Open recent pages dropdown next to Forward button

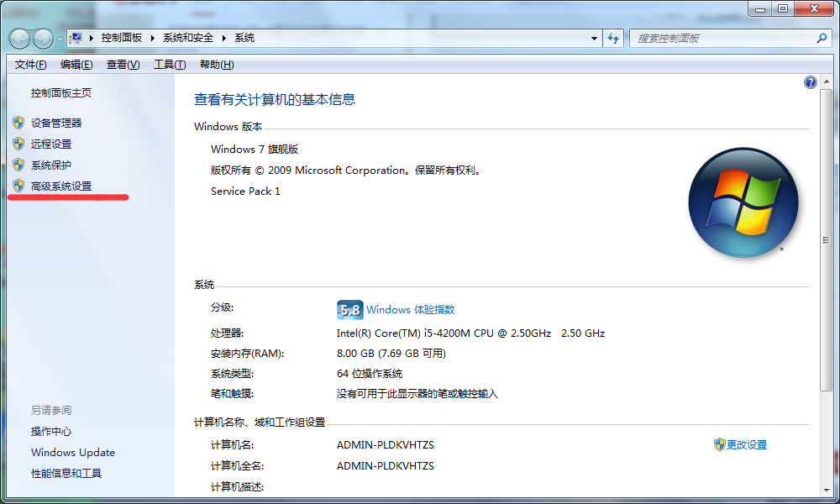coord(60,39)
